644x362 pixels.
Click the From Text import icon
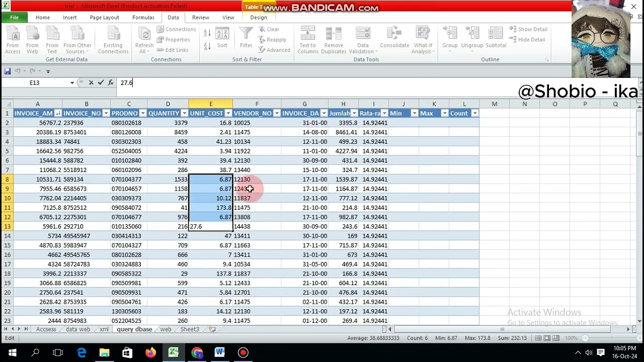52,40
